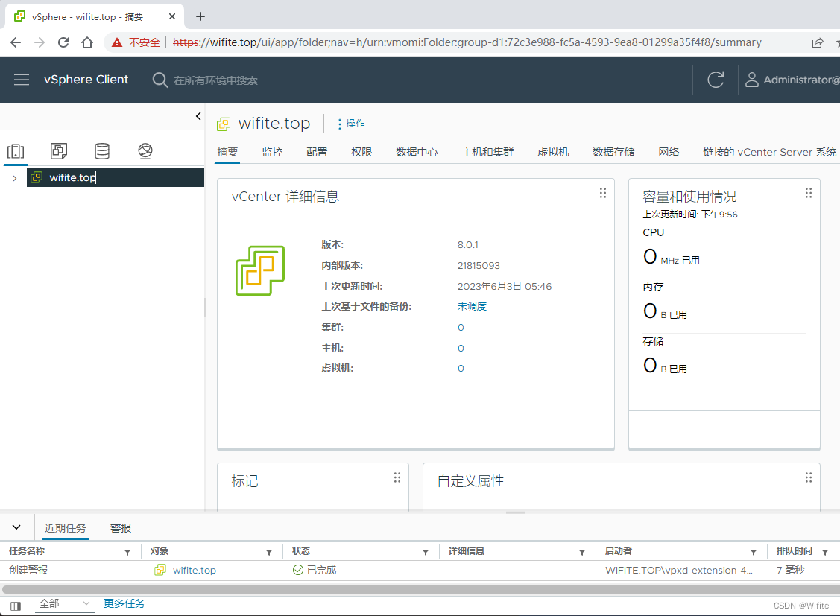Open the 主机和集群 tab

point(487,152)
